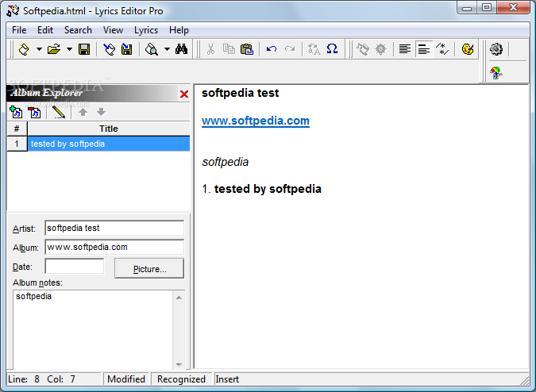Click the Copy icon
Image resolution: width=536 pixels, height=392 pixels.
pos(229,49)
